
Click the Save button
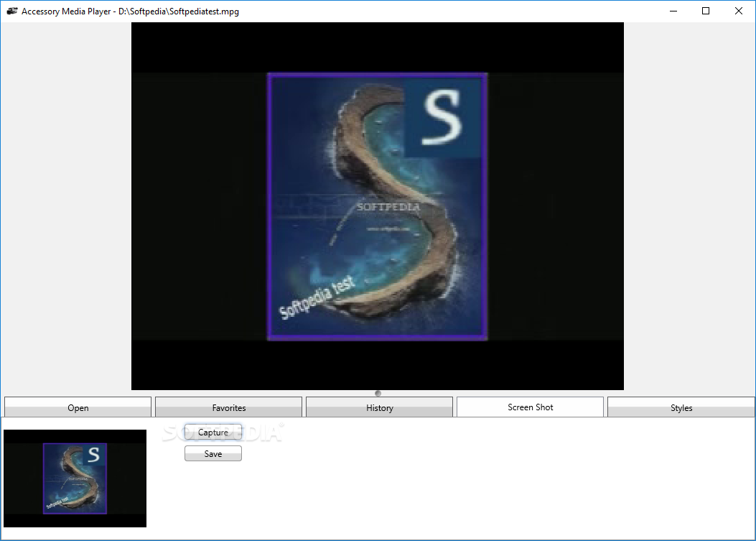(213, 453)
